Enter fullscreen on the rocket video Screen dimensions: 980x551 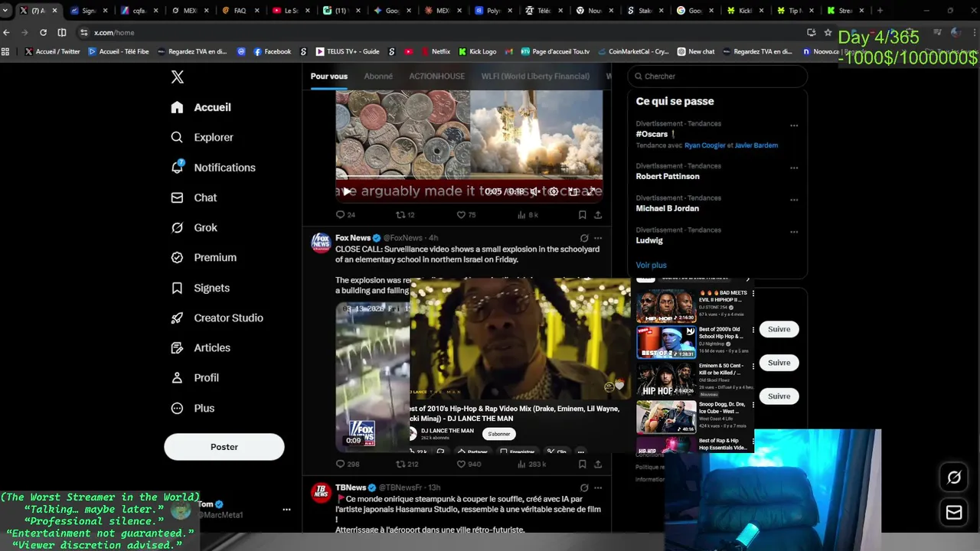tap(591, 191)
